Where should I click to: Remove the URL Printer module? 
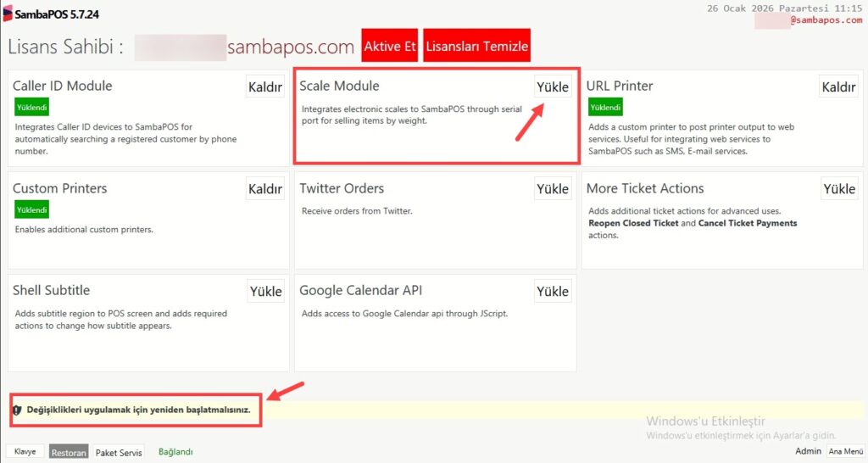(838, 87)
